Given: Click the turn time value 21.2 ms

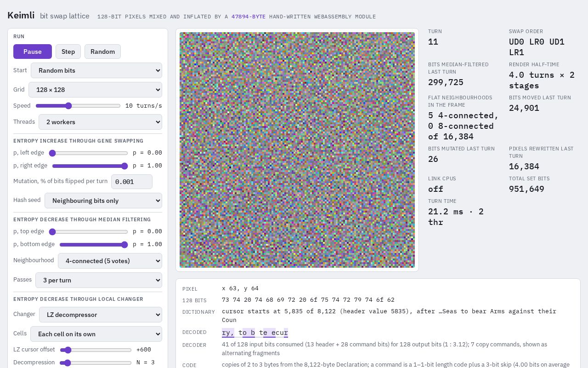Looking at the screenshot, I should [x=456, y=217].
